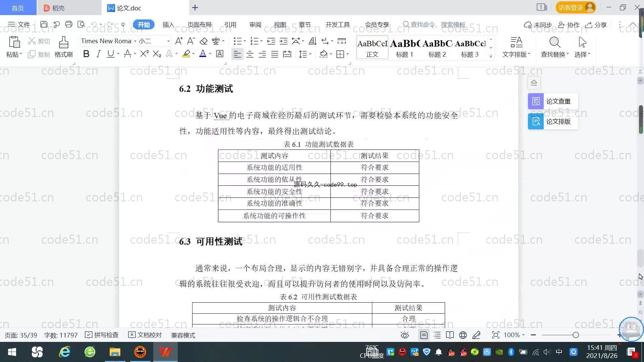The image size is (644, 362).
Task: Switch to the Insert tab
Action: pos(168,24)
